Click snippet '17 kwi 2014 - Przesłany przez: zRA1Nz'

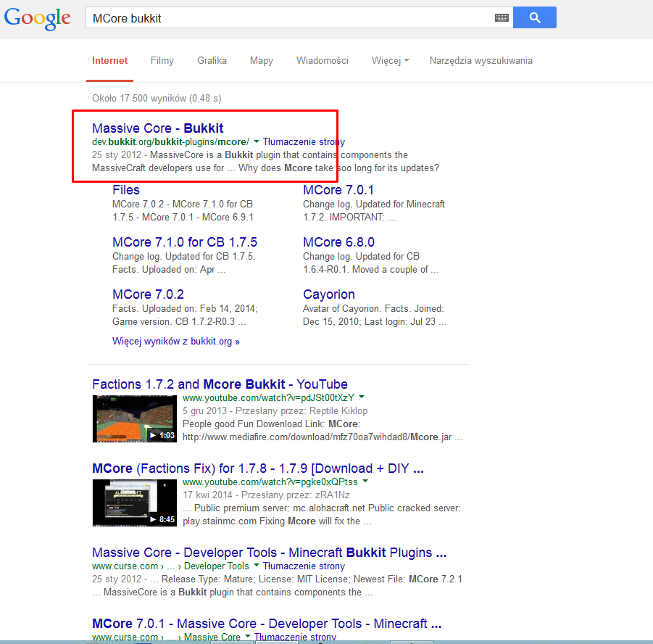coord(266,495)
